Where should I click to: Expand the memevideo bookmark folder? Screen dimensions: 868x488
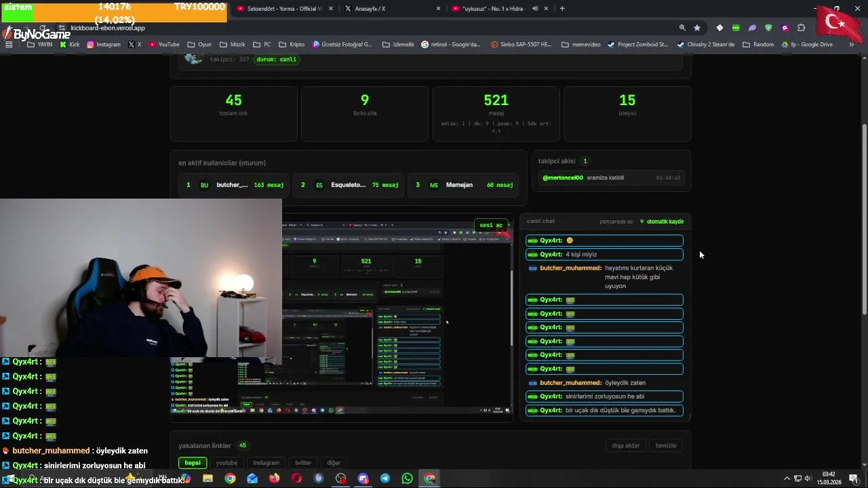tap(580, 44)
